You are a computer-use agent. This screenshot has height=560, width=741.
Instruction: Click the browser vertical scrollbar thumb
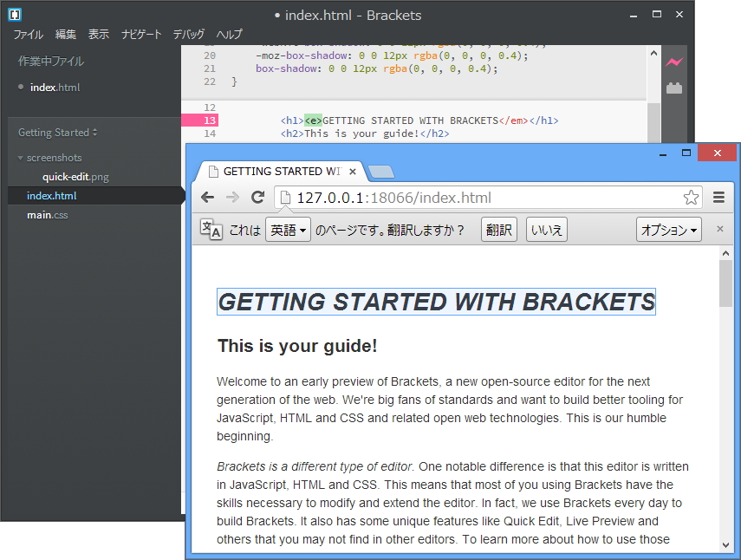[x=726, y=283]
